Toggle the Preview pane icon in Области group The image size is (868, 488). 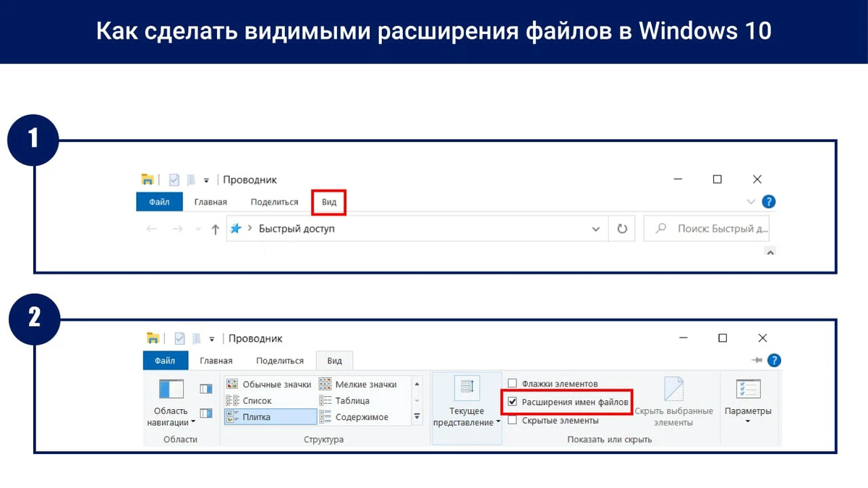click(x=206, y=389)
